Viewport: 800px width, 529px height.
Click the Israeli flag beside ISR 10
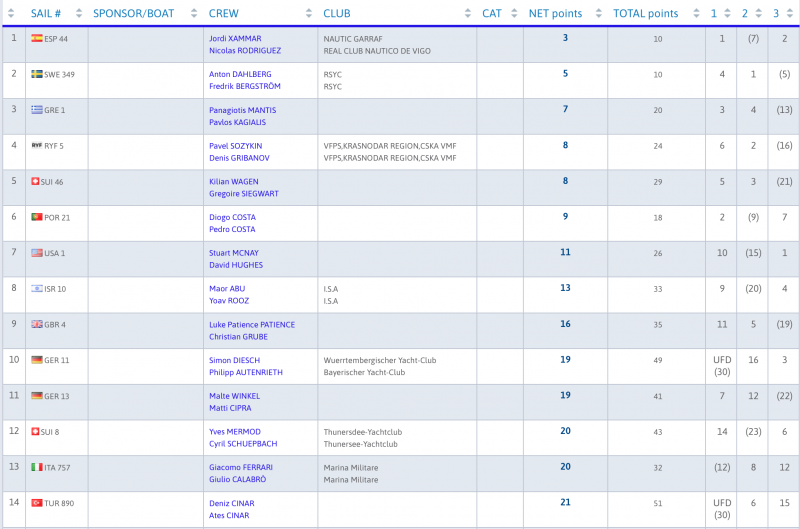point(37,289)
